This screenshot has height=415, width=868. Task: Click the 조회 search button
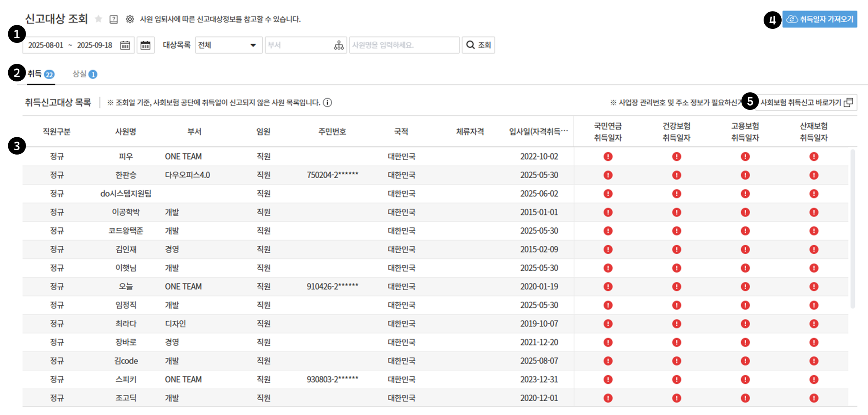(x=478, y=45)
